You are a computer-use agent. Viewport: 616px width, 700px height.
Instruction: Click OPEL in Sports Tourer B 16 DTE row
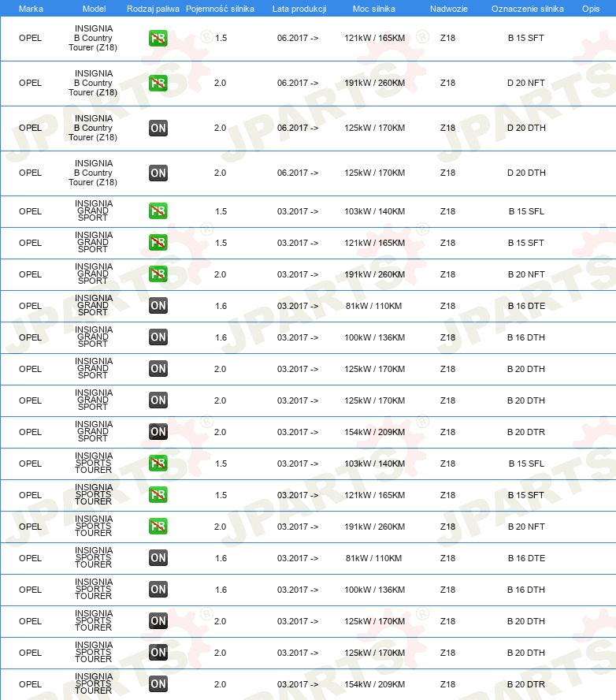(x=31, y=558)
